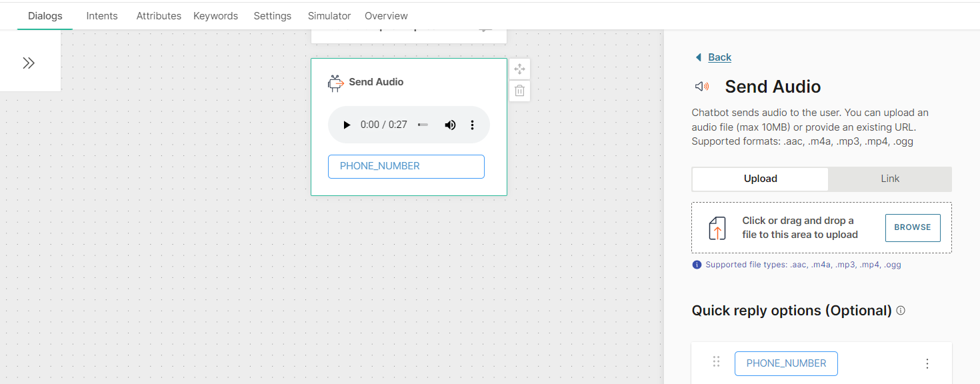Play the audio in Send Audio block
This screenshot has height=384, width=980.
(347, 125)
